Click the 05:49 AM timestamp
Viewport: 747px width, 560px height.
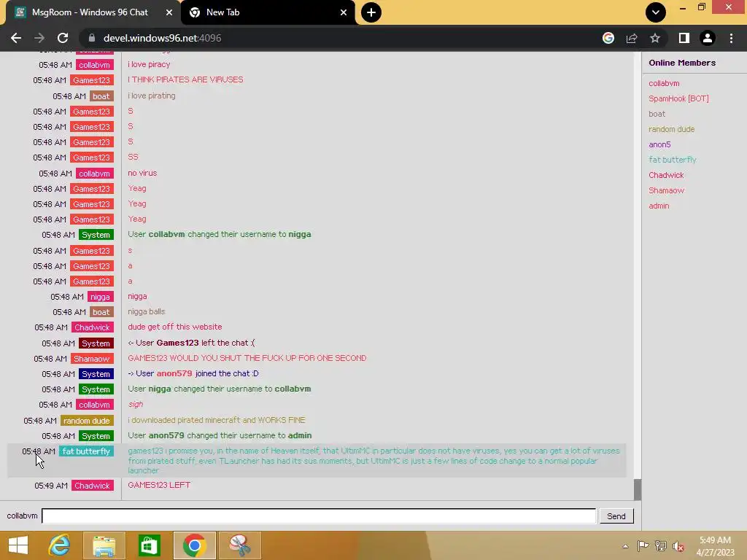point(51,486)
